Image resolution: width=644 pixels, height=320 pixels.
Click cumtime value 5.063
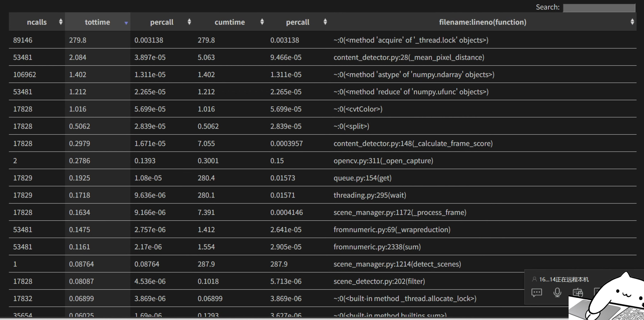coord(206,57)
